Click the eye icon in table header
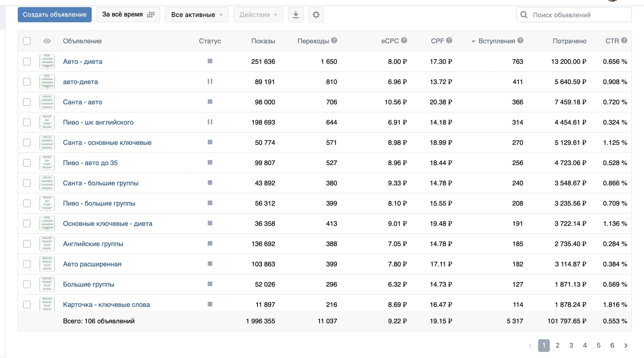 click(47, 41)
